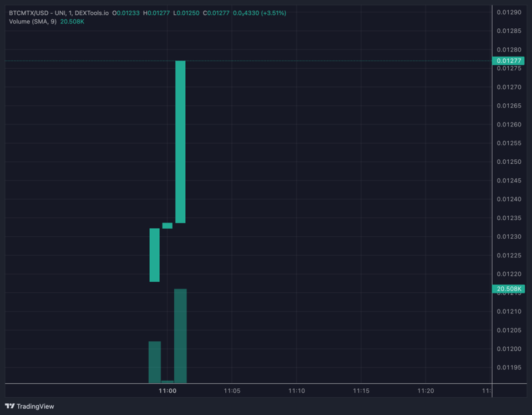This screenshot has height=415, width=532.
Task: Click the TradingView logo icon
Action: click(9, 406)
